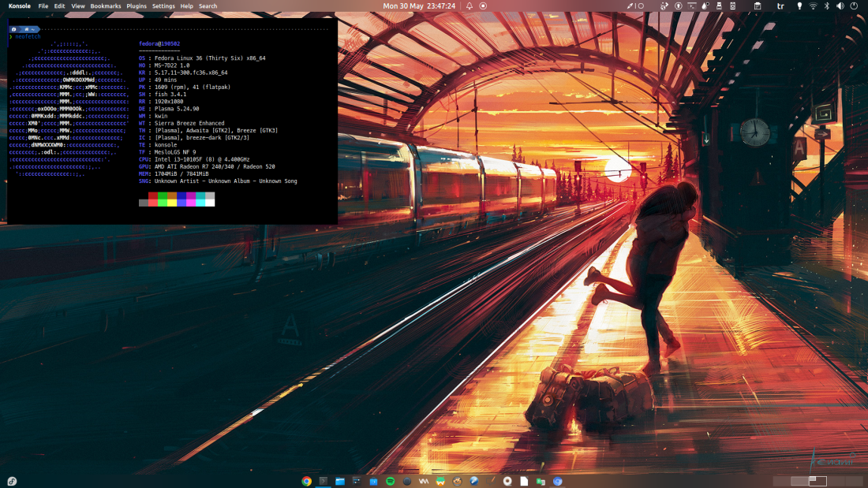Open the globe with arrow tray icon
This screenshot has width=868, height=488.
pos(664,6)
